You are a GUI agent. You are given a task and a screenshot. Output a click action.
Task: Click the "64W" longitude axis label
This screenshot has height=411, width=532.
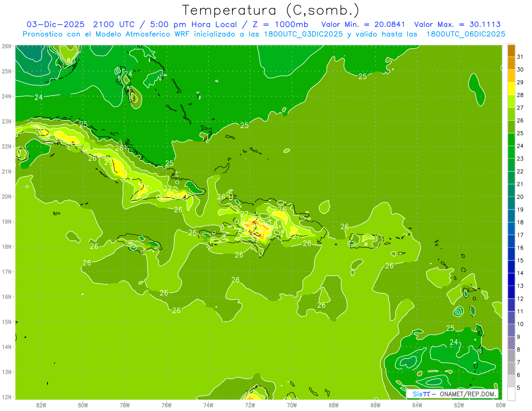pos(417,404)
